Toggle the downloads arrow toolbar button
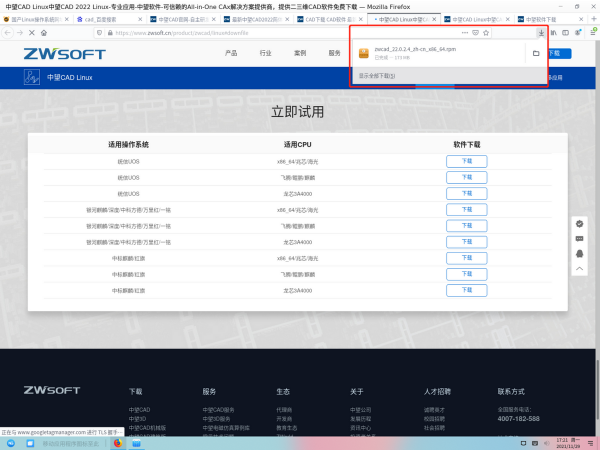 pos(541,33)
